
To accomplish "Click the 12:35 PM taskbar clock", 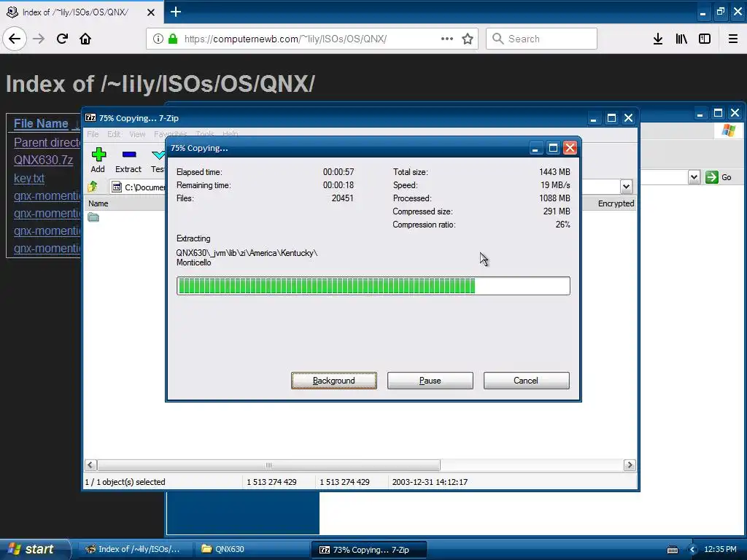I will tap(720, 549).
